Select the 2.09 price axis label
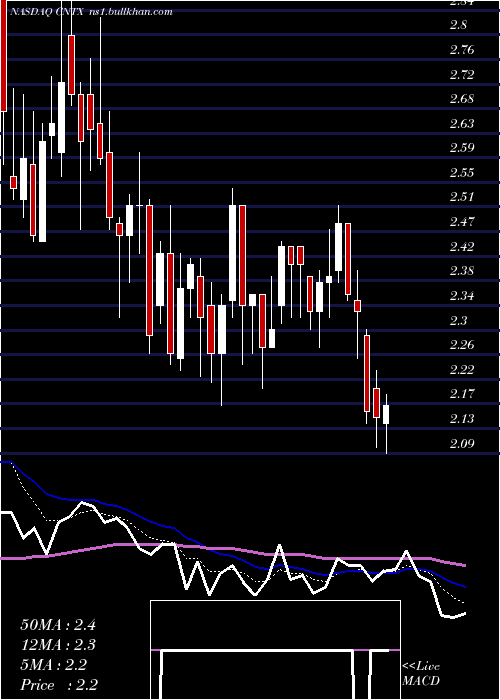 pyautogui.click(x=462, y=444)
